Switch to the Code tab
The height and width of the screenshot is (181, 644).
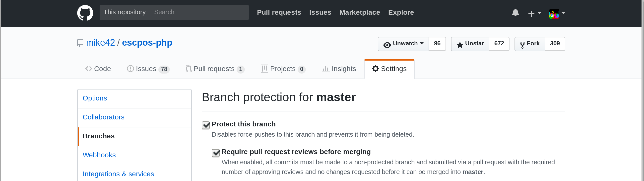[98, 69]
